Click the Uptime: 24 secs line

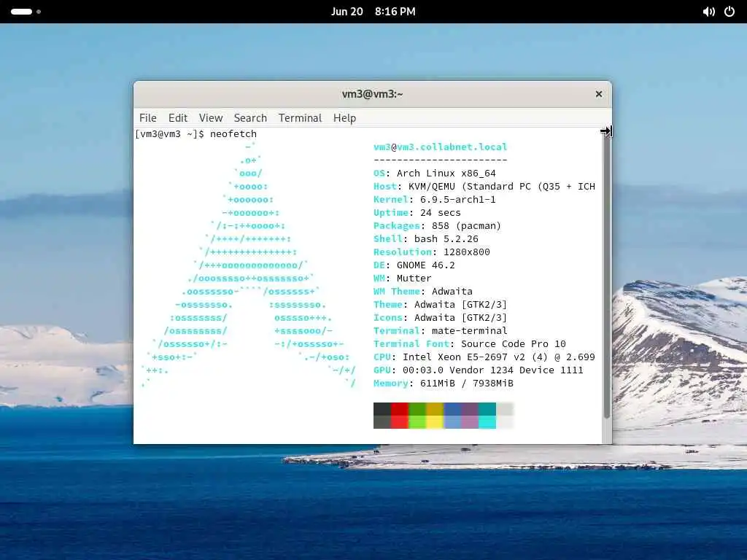coord(417,212)
